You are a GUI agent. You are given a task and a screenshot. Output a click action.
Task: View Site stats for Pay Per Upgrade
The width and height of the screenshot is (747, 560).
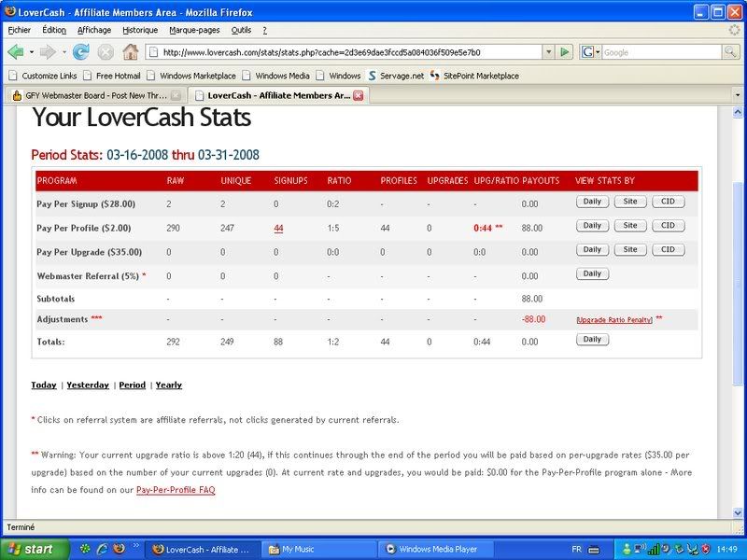coord(629,249)
